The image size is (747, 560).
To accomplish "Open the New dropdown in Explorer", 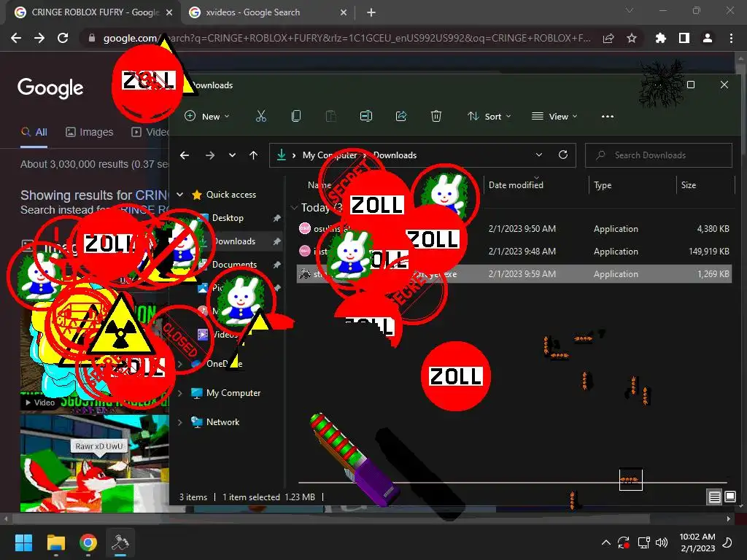I will 207,116.
